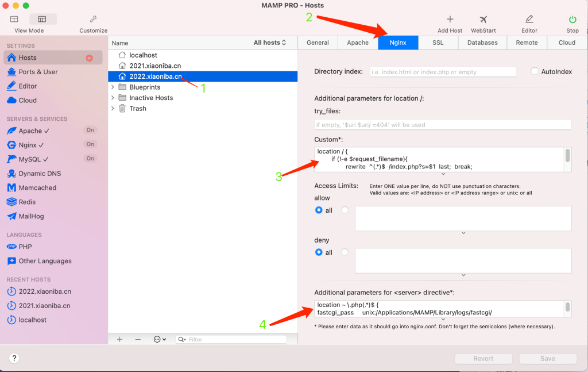Viewport: 588px width, 372px height.
Task: Open the Customize toolbar wrench
Action: point(94,19)
